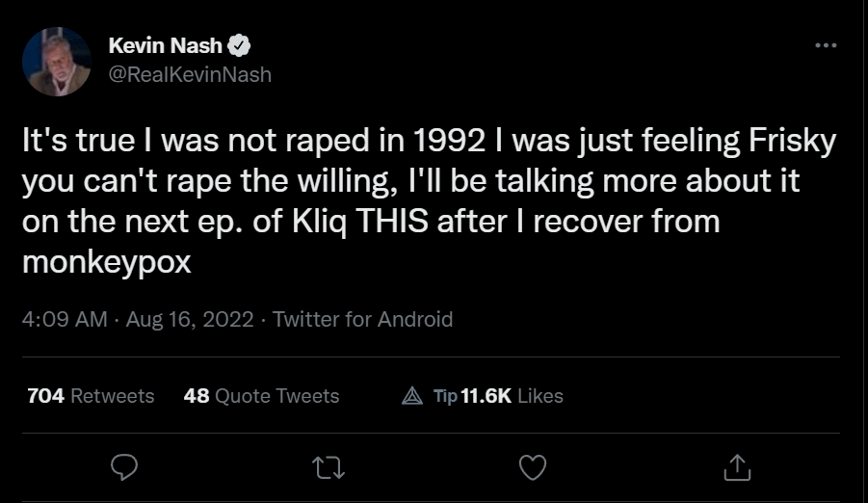Screen dimensions: 868x503
Task: Click the Kevin Nash display name
Action: [x=166, y=45]
